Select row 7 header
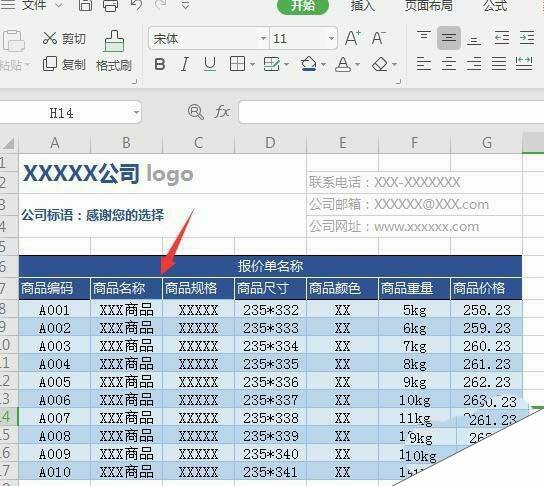Screen dimensions: 544x486 (8, 288)
